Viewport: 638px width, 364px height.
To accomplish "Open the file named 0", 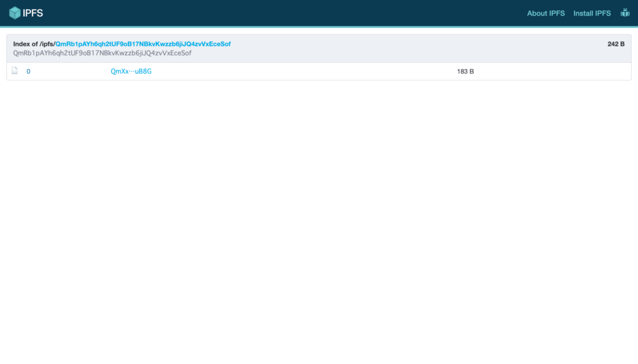I will (28, 72).
